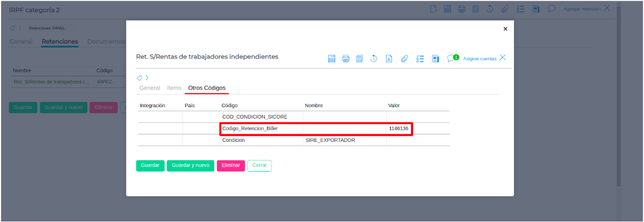Expand the chevron next to the tag icon

click(147, 78)
